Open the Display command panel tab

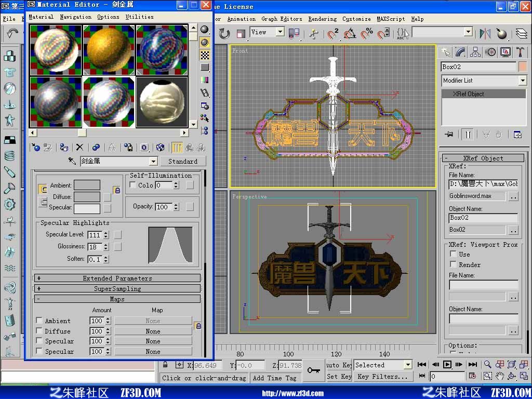(506, 52)
